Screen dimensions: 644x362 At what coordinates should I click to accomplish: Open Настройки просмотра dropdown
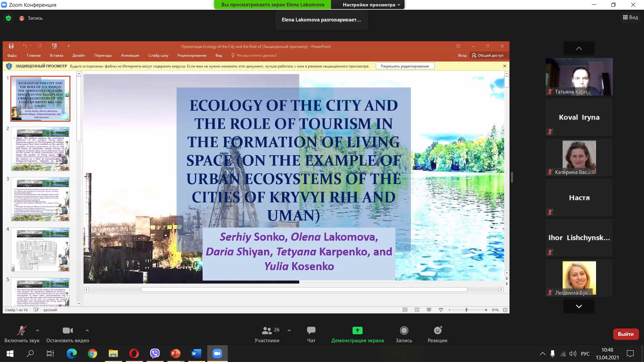371,5
